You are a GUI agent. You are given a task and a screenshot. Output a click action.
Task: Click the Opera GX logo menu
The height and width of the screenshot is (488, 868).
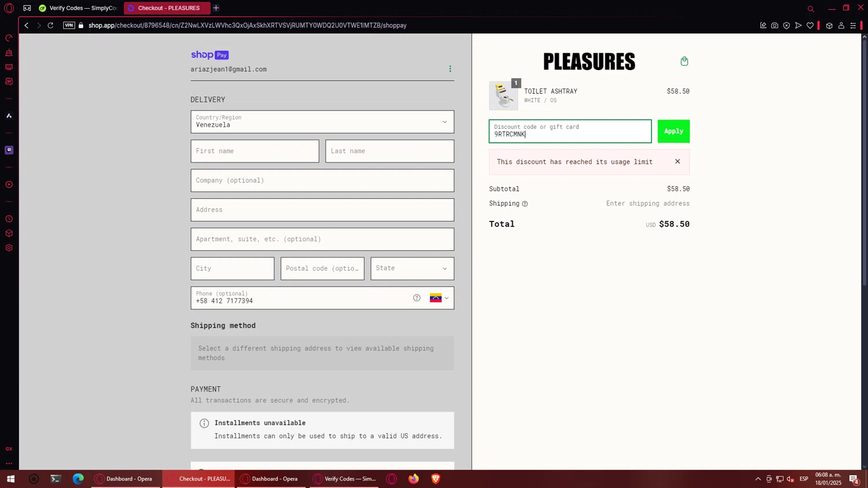(x=9, y=8)
